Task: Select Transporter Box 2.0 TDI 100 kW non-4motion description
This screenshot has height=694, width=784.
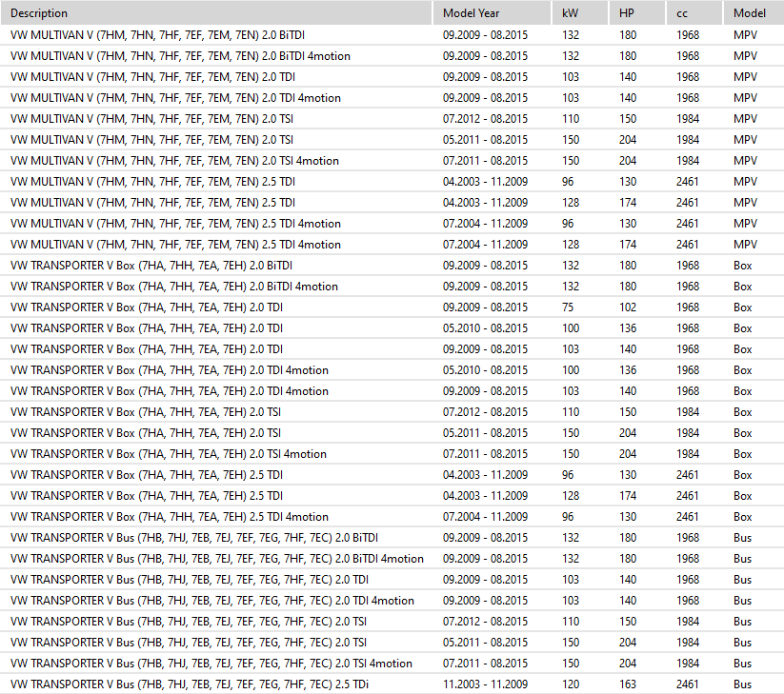Action: point(147,328)
